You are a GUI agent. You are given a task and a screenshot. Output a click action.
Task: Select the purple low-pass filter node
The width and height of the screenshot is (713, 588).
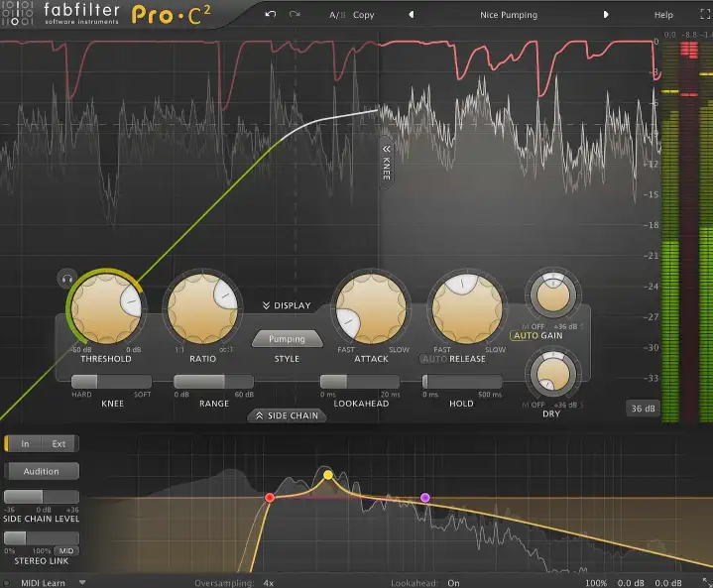pos(425,498)
